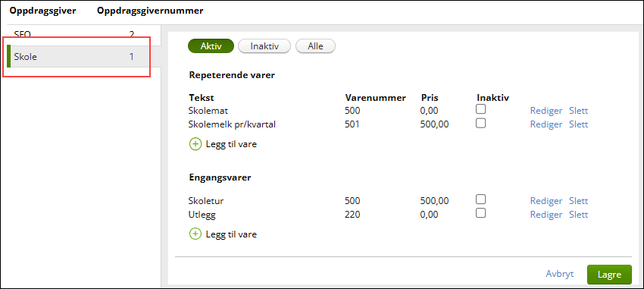Click Slett for Utlegg
This screenshot has height=289, width=644.
click(x=578, y=214)
